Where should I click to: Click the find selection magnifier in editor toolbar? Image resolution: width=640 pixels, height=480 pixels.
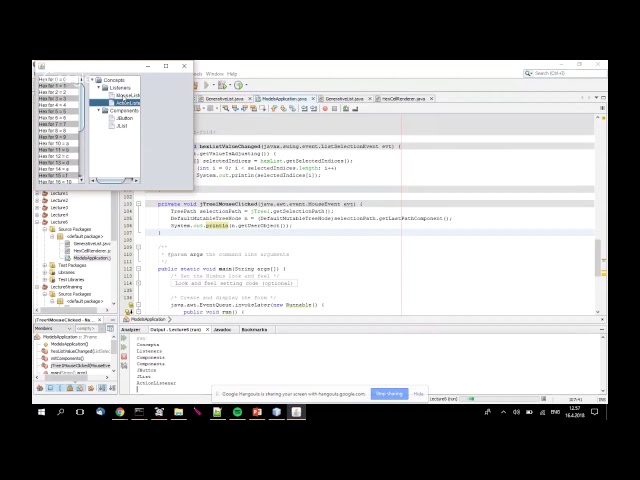[x=226, y=109]
